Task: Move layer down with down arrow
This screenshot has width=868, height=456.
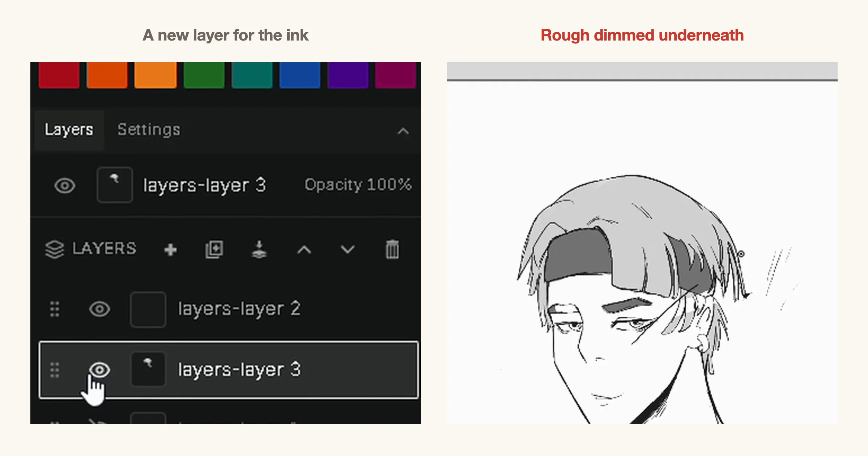Action: click(348, 249)
